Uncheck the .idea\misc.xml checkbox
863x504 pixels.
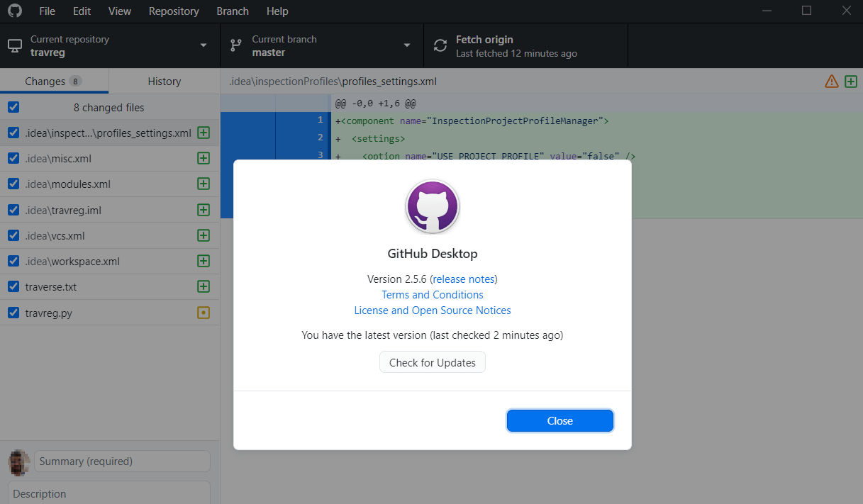coord(13,158)
